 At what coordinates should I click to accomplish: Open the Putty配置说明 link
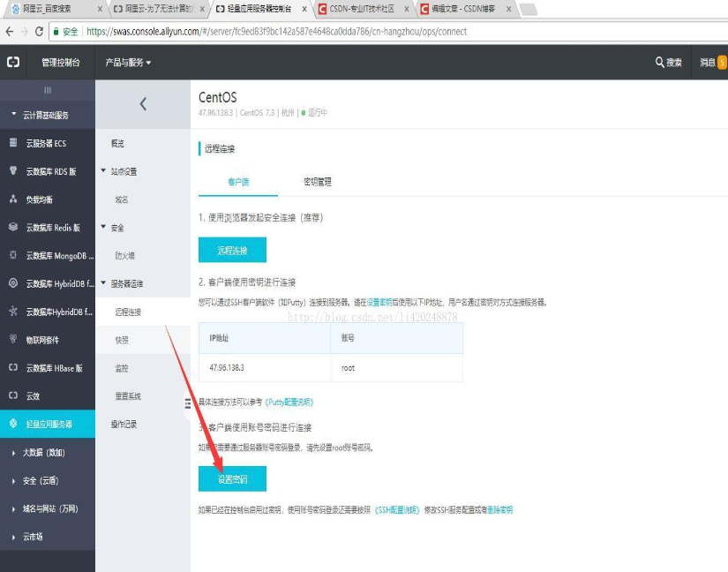289,402
